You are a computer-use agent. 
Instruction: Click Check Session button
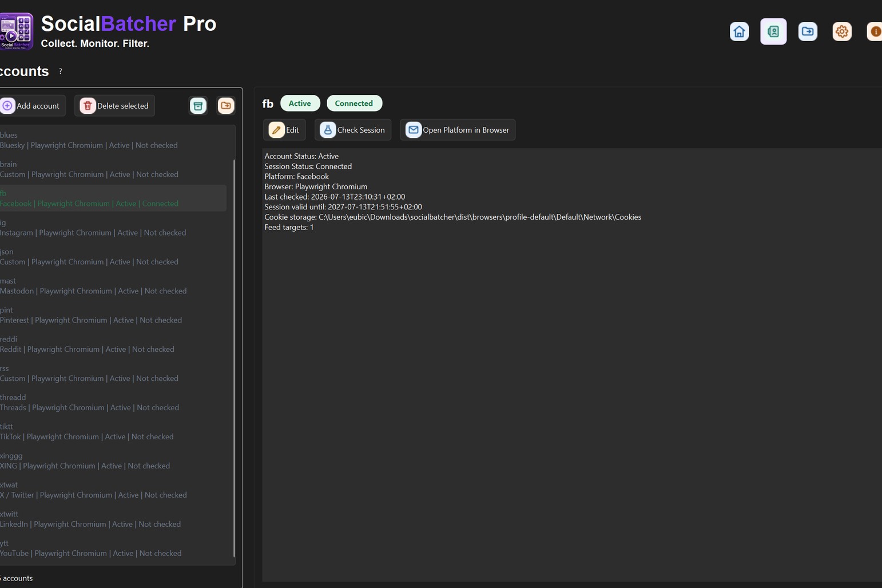click(353, 130)
